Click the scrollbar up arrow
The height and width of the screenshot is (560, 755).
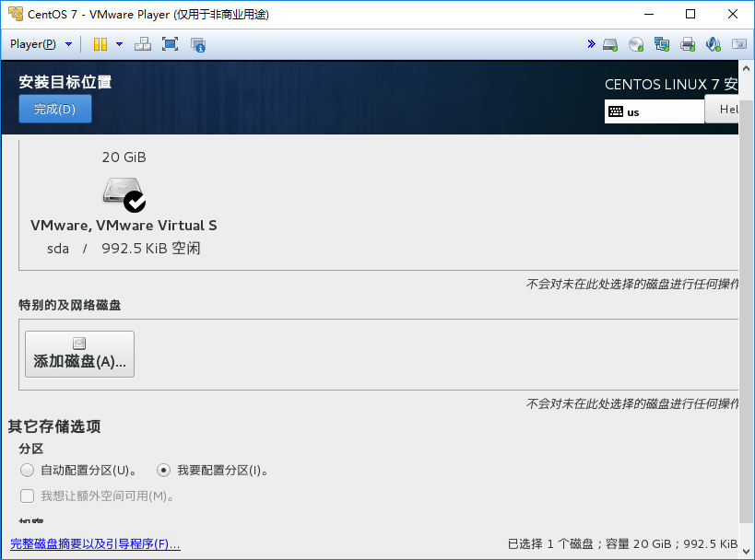747,68
